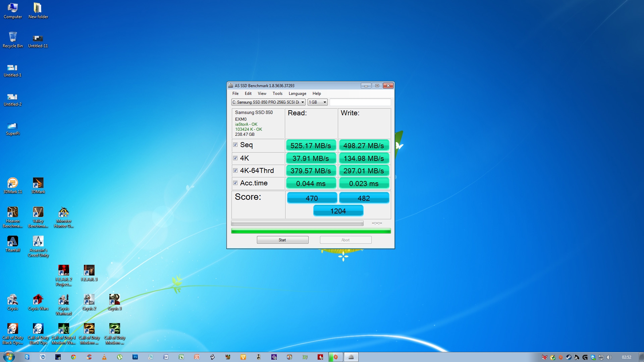This screenshot has width=644, height=362.
Task: Launch the Crysis 3 shortcut
Action: coord(114,302)
